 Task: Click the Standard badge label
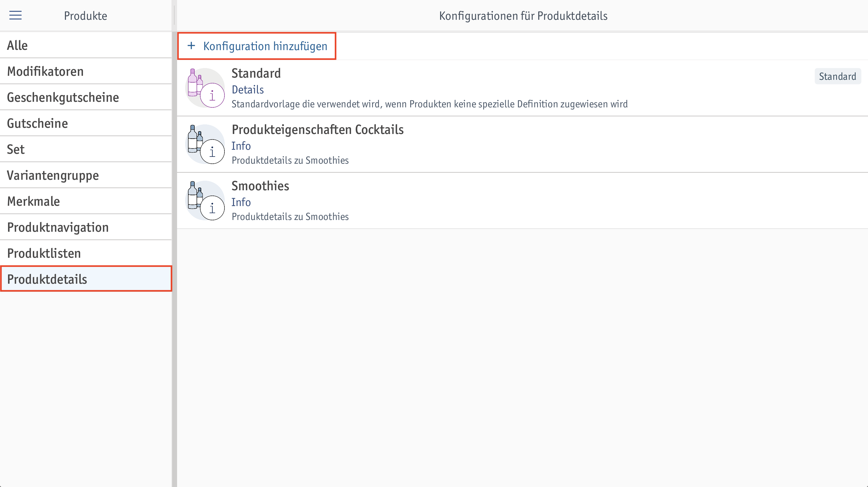837,76
